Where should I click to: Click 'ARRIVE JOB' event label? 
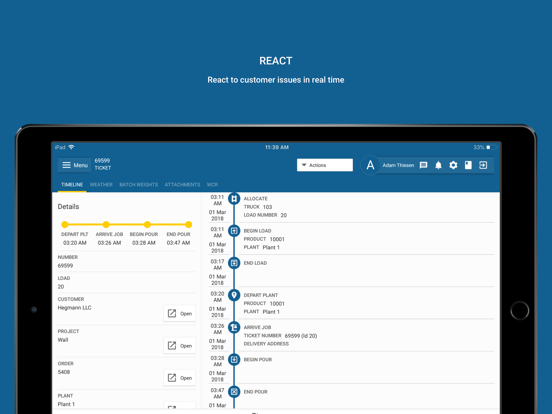257,327
